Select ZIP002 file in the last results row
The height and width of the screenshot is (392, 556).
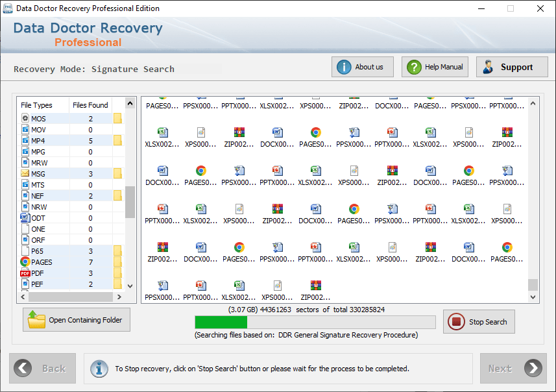click(315, 291)
